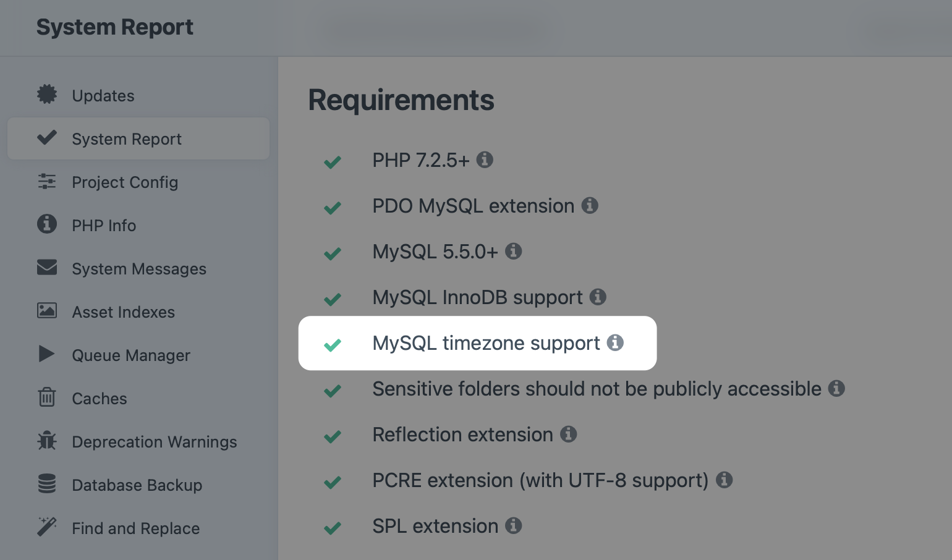Show info for PCRE extension requirement
952x560 pixels.
coord(724,480)
